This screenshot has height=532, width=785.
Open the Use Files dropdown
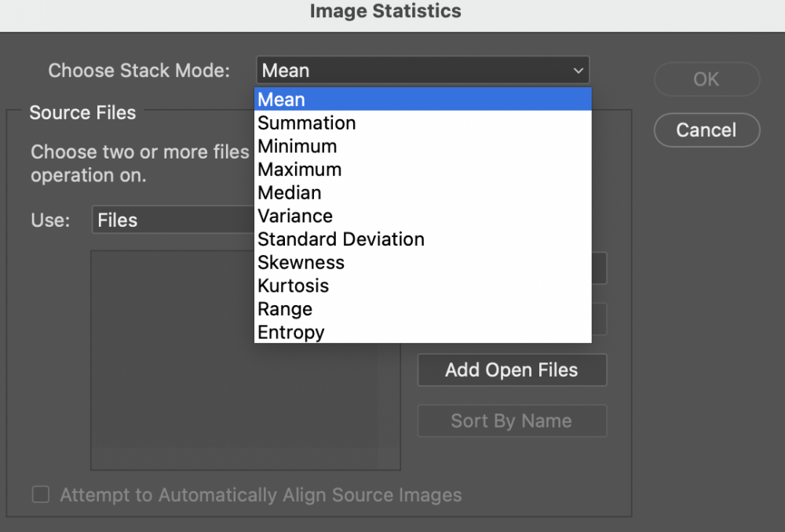tap(173, 220)
